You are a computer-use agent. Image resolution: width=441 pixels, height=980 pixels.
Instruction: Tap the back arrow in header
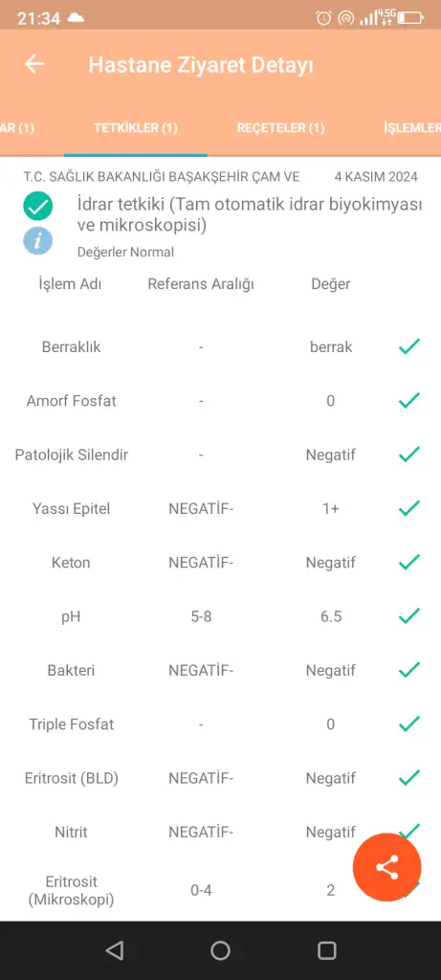pyautogui.click(x=34, y=64)
